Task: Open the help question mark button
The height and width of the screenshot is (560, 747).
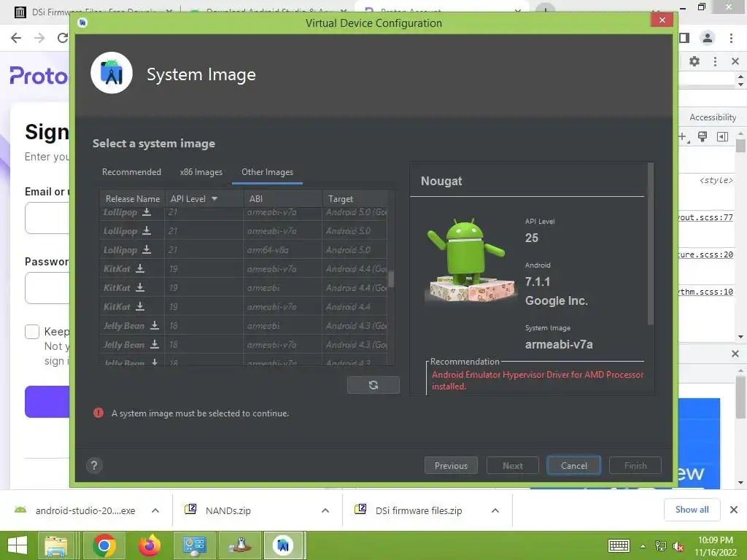Action: tap(94, 465)
